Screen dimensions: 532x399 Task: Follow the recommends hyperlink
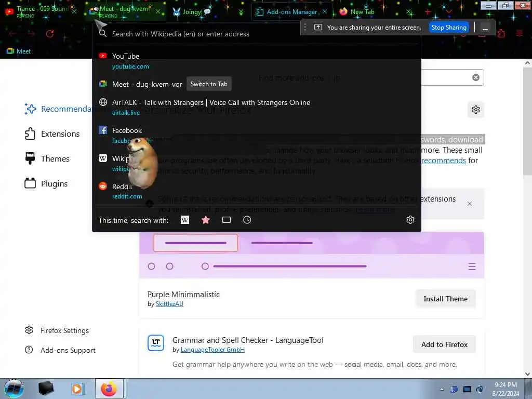tap(444, 160)
